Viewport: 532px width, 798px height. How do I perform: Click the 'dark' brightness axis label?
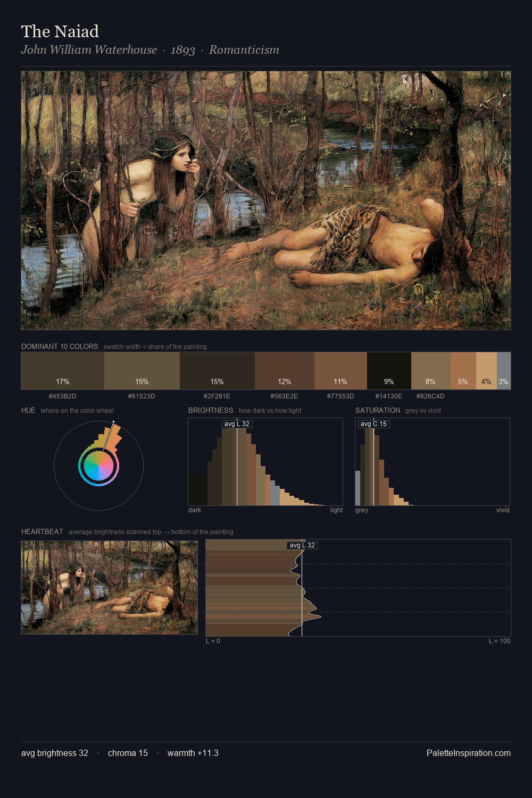[x=195, y=510]
